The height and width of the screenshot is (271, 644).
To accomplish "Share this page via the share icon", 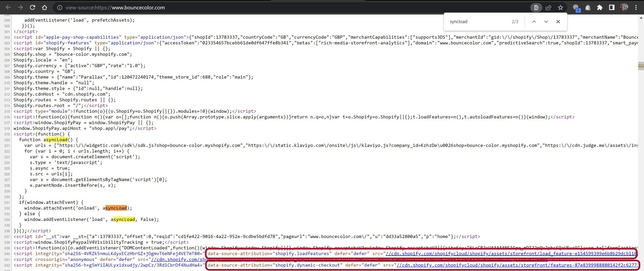I will coord(548,8).
